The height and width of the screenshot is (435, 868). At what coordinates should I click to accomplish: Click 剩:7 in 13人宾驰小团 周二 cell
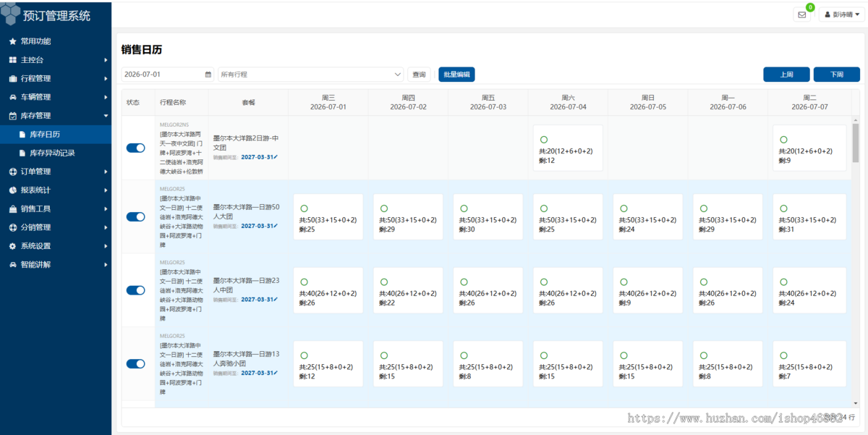point(785,377)
